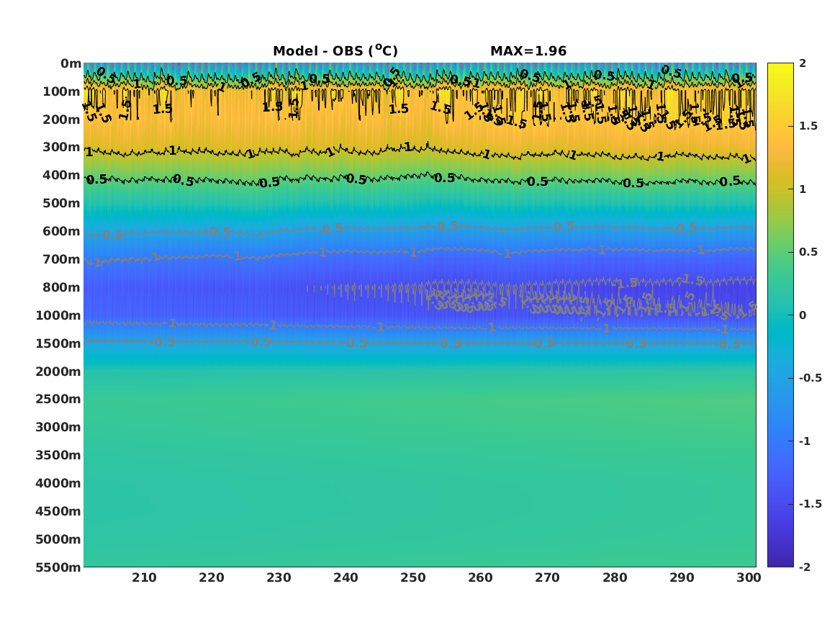Image resolution: width=840 pixels, height=630 pixels.
Task: Pick the '250' x-axis tick label
Action: coord(413,577)
